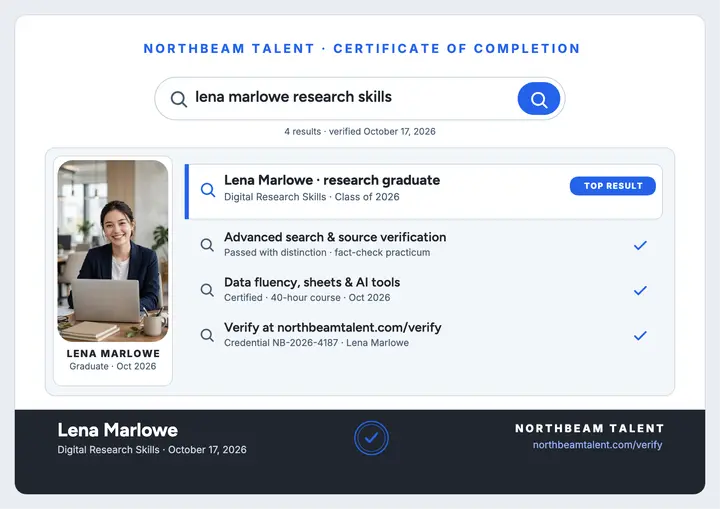Focus the 'lena marlowe research skills' search input
Image resolution: width=720 pixels, height=509 pixels.
coord(360,99)
